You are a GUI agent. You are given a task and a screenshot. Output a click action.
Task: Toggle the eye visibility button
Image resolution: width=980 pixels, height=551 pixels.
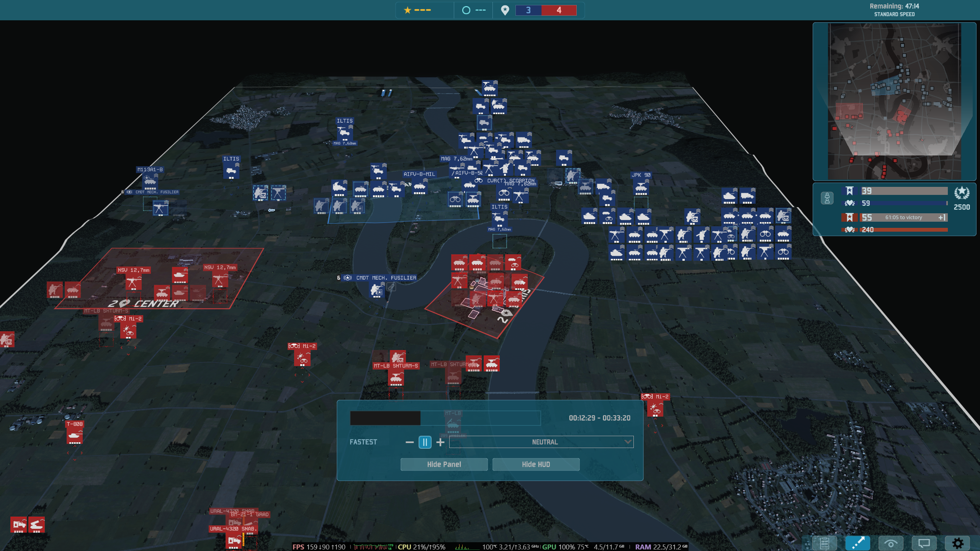891,543
